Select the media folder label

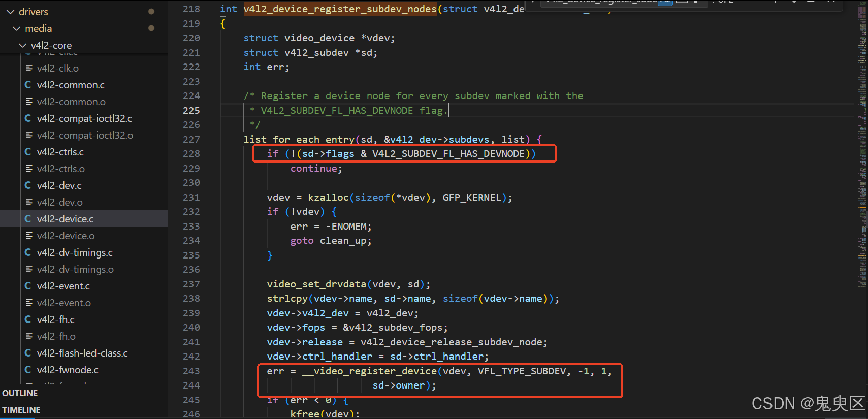(39, 28)
